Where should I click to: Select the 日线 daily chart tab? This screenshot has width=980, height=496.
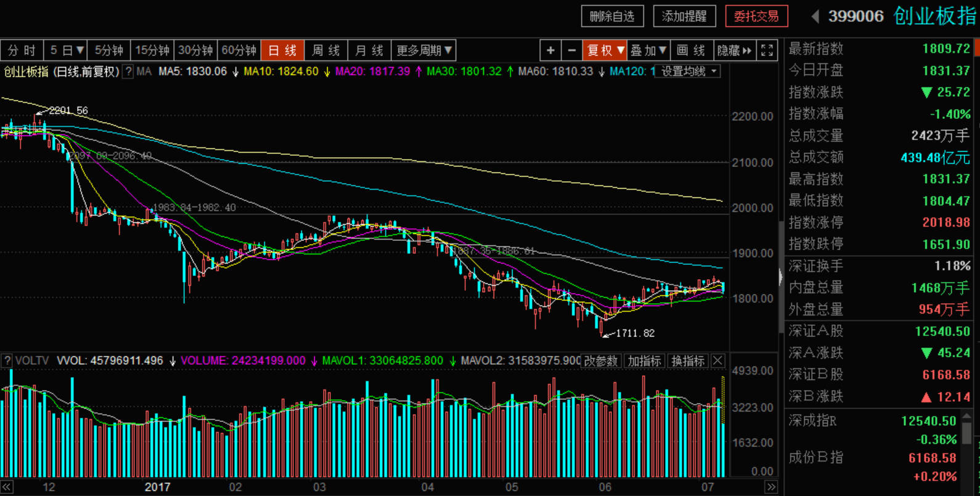pyautogui.click(x=282, y=51)
